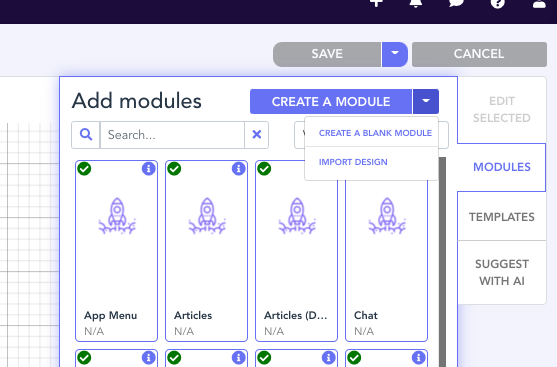
Task: Select the Chat module name
Action: click(x=366, y=315)
